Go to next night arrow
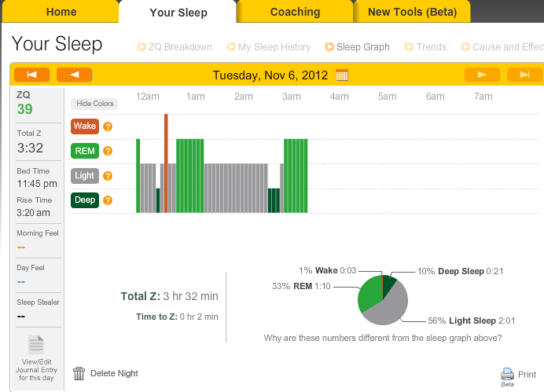Screen dimensions: 544x392 pos(482,75)
